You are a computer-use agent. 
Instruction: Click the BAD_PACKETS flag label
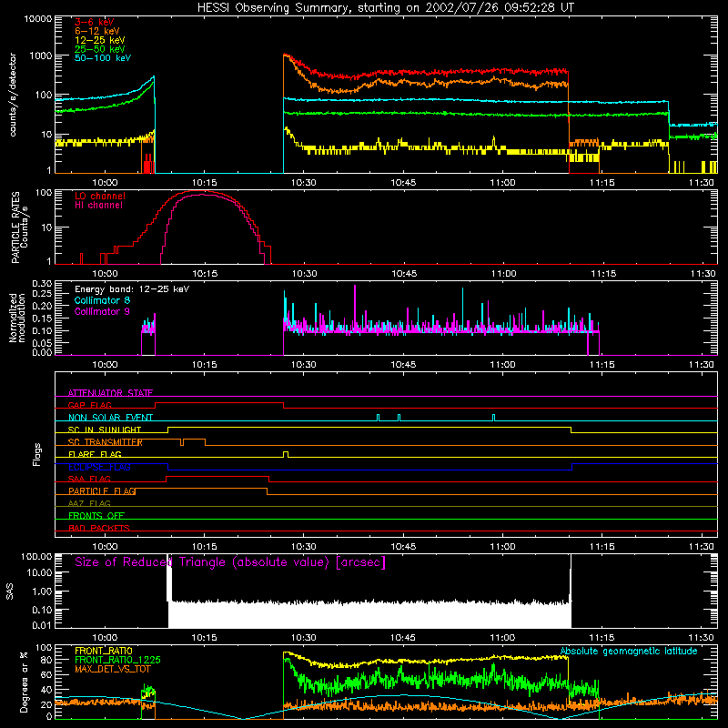99,528
